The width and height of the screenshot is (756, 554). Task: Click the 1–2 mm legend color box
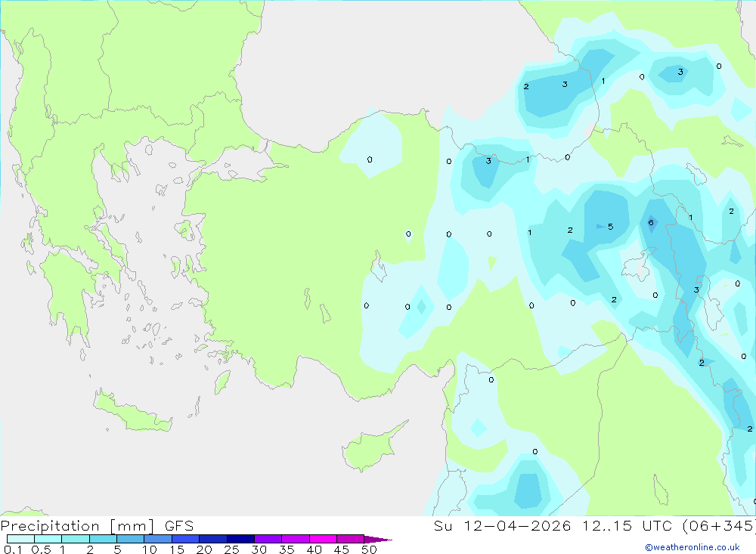(x=76, y=539)
